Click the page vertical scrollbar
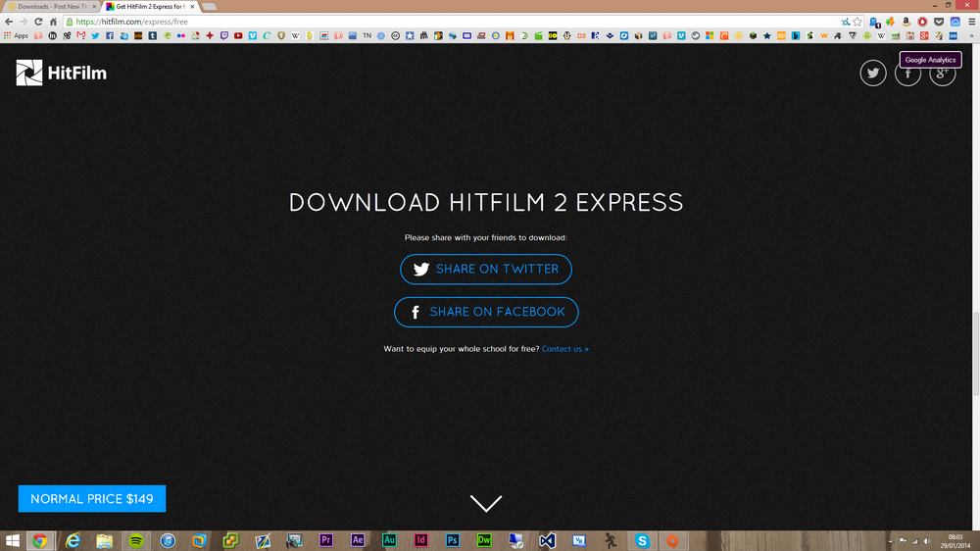Image resolution: width=980 pixels, height=551 pixels. pos(976,353)
